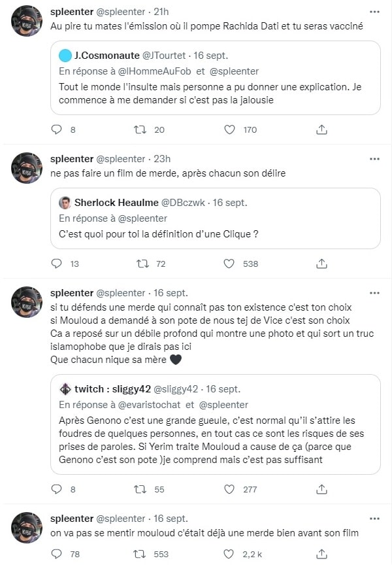Share the tweet with 277 likes

pos(321,489)
